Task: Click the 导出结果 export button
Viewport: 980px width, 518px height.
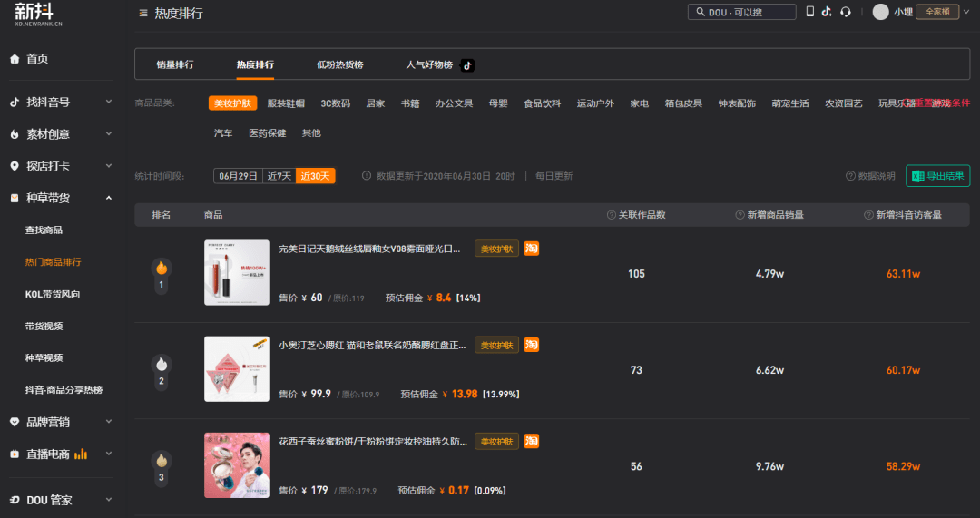Action: (x=937, y=176)
